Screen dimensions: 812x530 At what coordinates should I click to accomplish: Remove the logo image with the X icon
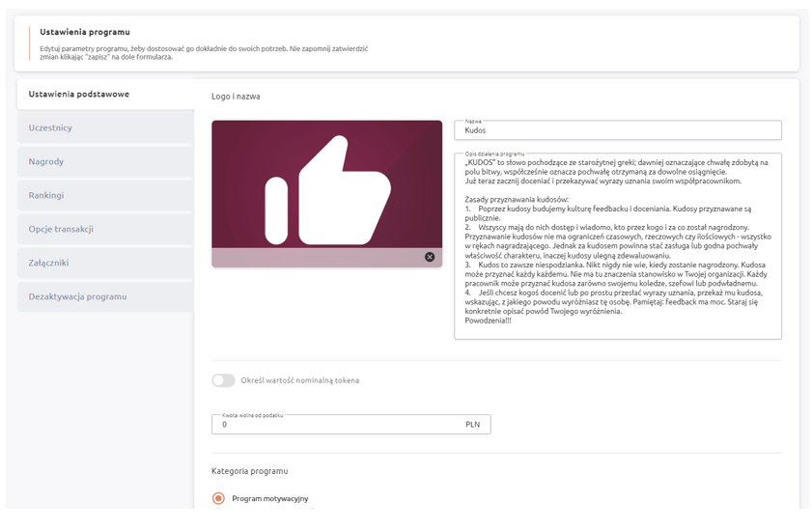coord(430,257)
